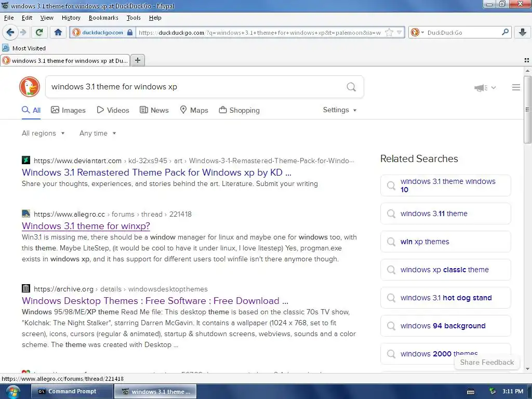Viewport: 532px width, 399px height.
Task: Select the windows 3.1 theme browser tab
Action: click(x=65, y=60)
